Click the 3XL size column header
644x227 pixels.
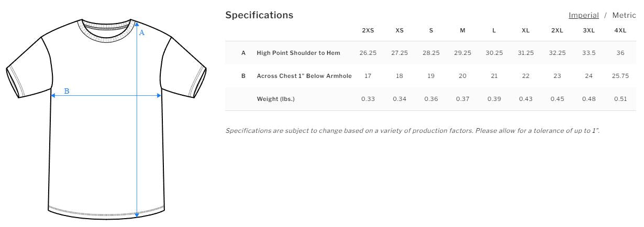589,30
